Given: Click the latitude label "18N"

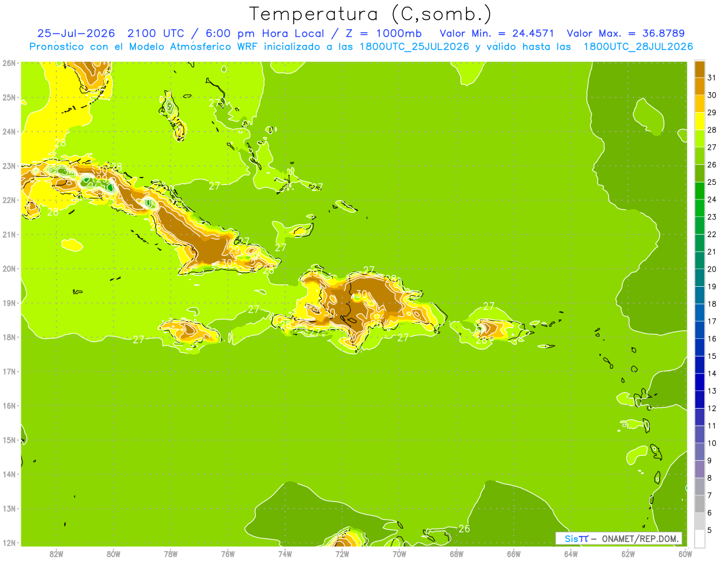Looking at the screenshot, I should click(8, 337).
